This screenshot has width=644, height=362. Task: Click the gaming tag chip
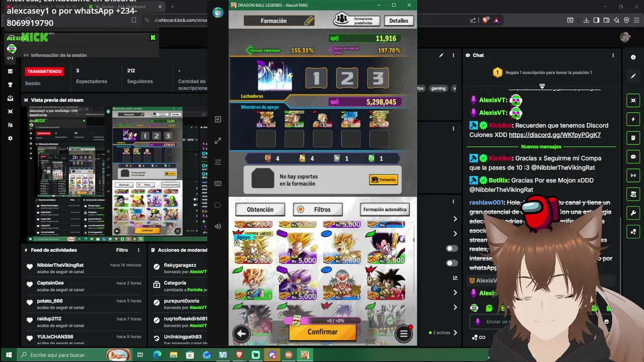point(438,88)
